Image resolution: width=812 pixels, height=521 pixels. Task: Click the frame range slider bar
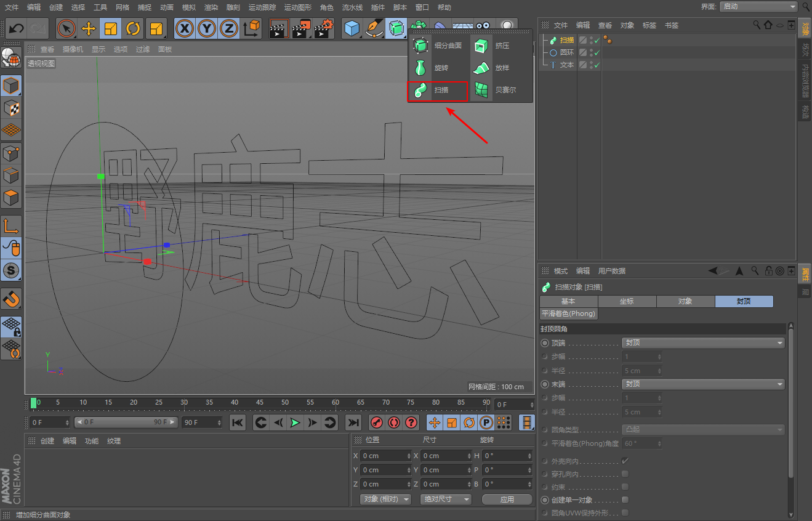pyautogui.click(x=126, y=422)
